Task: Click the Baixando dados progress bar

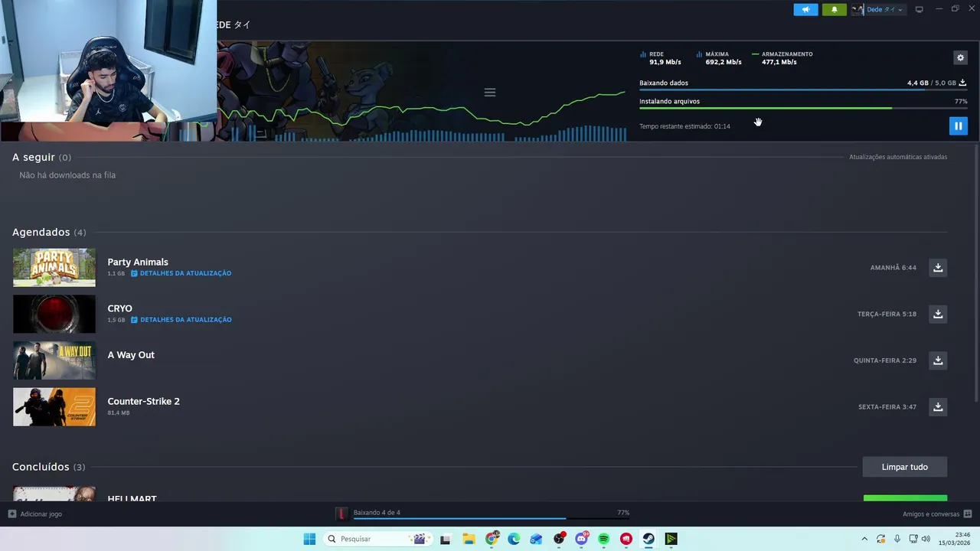Action: tap(803, 90)
